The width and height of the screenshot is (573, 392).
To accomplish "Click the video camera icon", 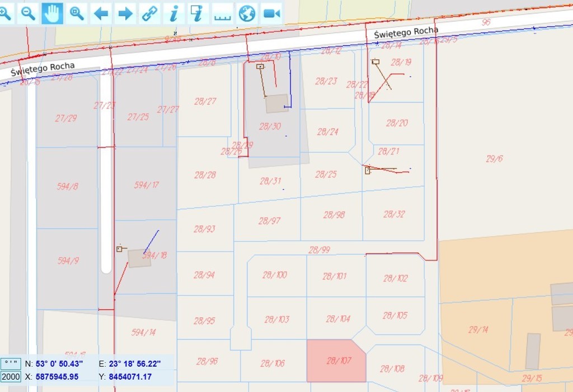I will tap(271, 13).
